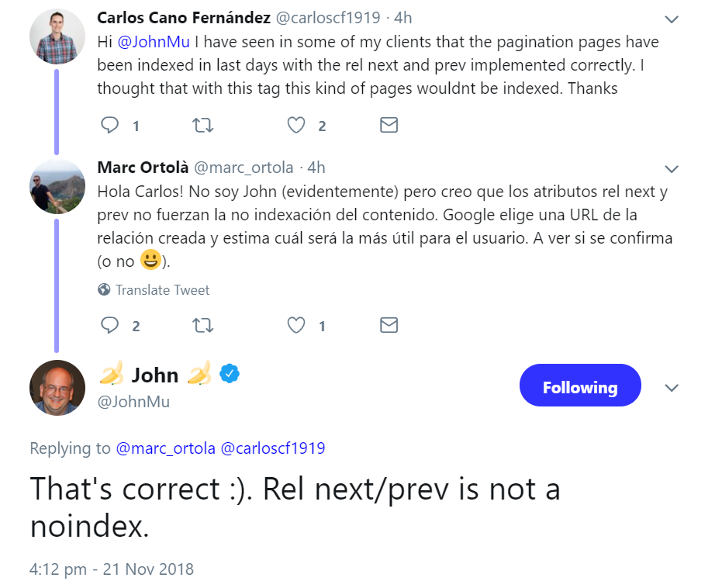The height and width of the screenshot is (588, 722).
Task: Like Marc Ortolà's reply
Action: pyautogui.click(x=295, y=325)
